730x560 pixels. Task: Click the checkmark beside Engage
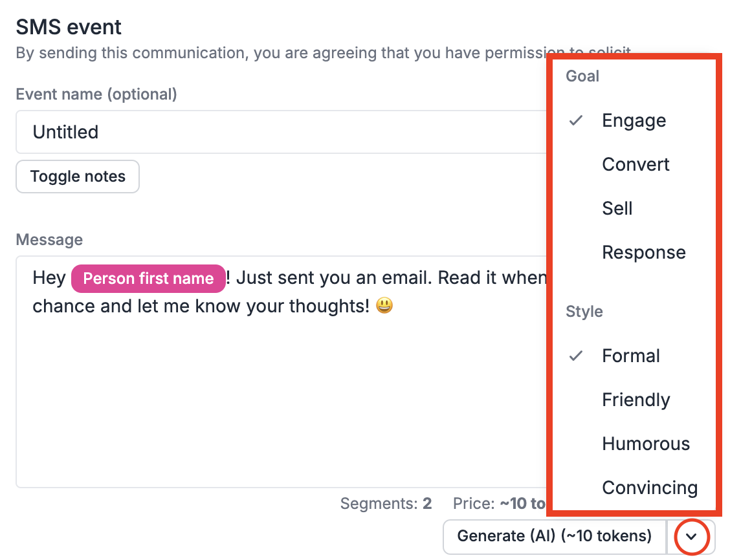pos(575,120)
